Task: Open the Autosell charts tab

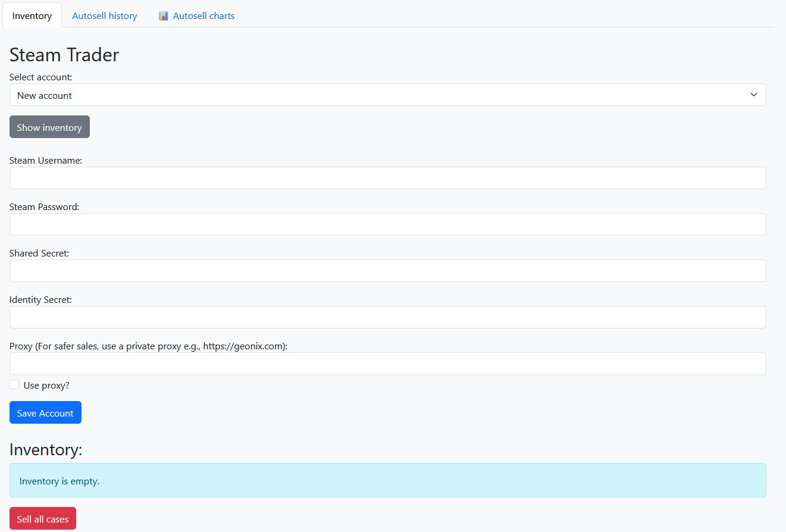Action: click(203, 16)
